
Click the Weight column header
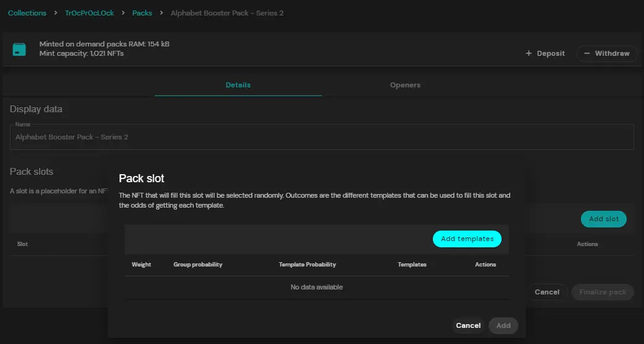[x=141, y=264]
